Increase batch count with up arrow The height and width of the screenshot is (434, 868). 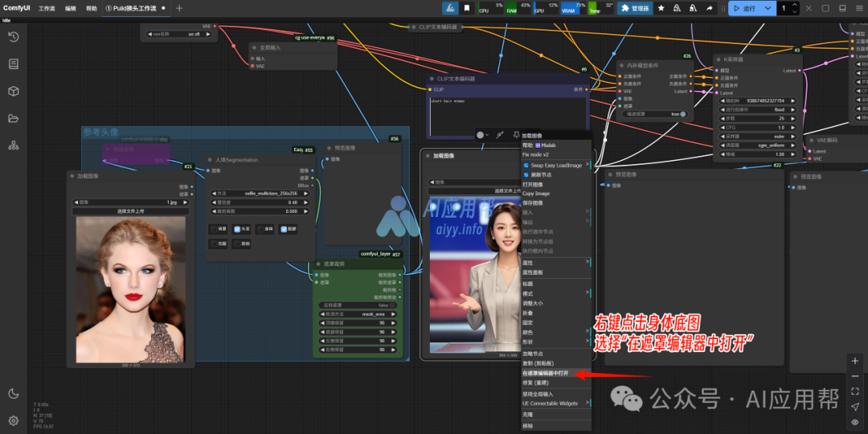click(x=795, y=6)
